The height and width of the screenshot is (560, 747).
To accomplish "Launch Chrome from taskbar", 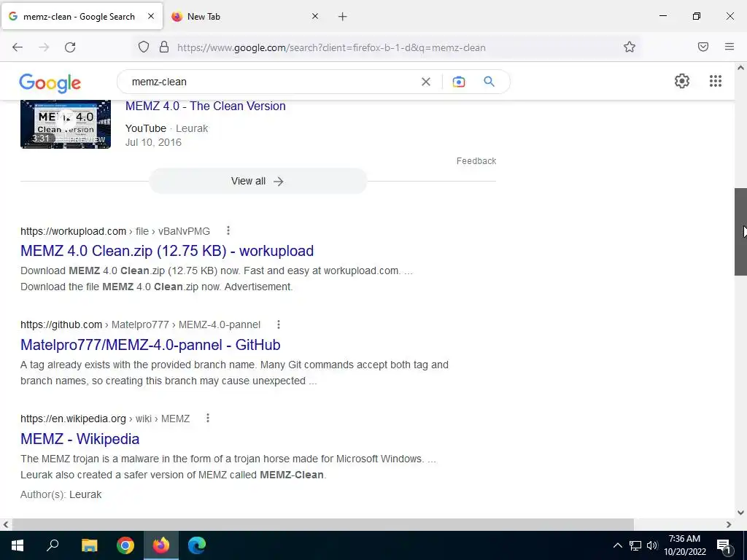I will pos(125,545).
